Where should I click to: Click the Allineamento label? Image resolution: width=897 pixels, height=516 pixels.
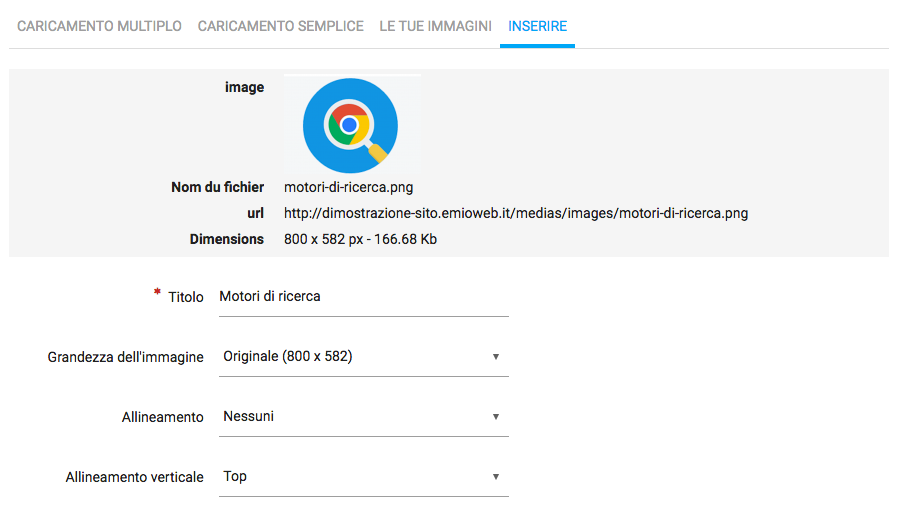(162, 417)
